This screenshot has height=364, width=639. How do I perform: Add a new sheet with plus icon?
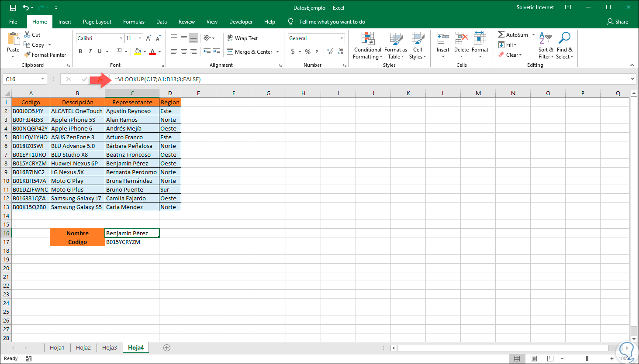pos(166,348)
